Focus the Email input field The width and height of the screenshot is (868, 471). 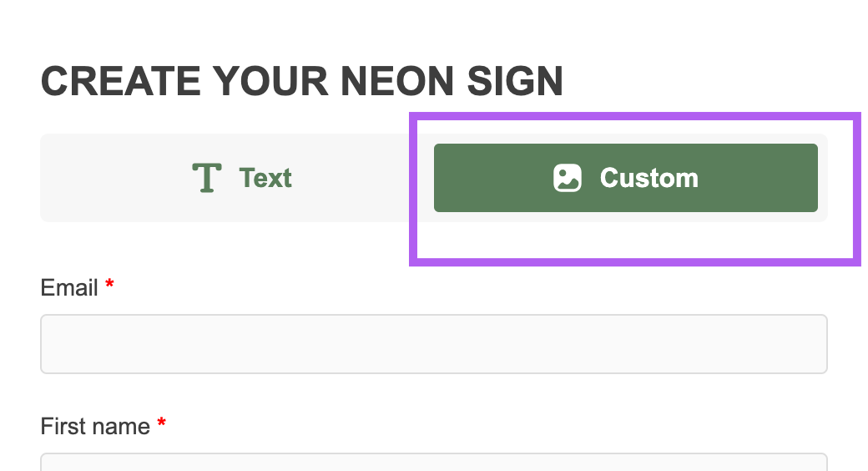tap(433, 344)
